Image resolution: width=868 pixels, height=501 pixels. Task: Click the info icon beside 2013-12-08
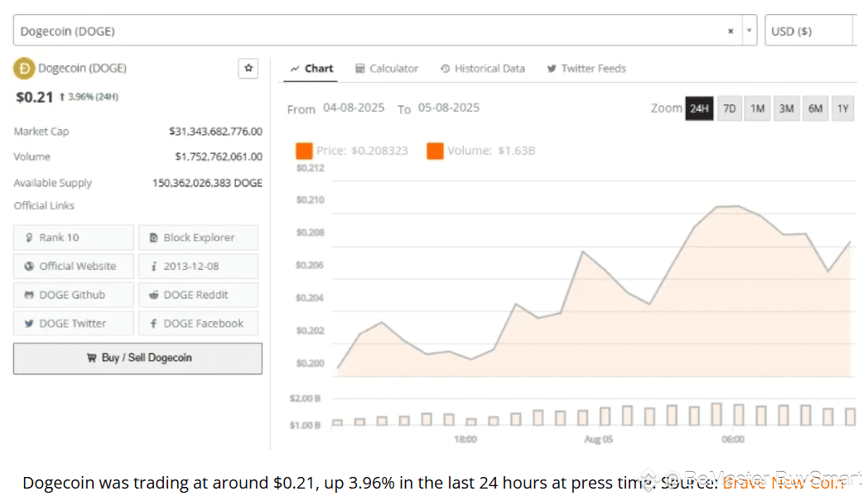click(x=154, y=267)
